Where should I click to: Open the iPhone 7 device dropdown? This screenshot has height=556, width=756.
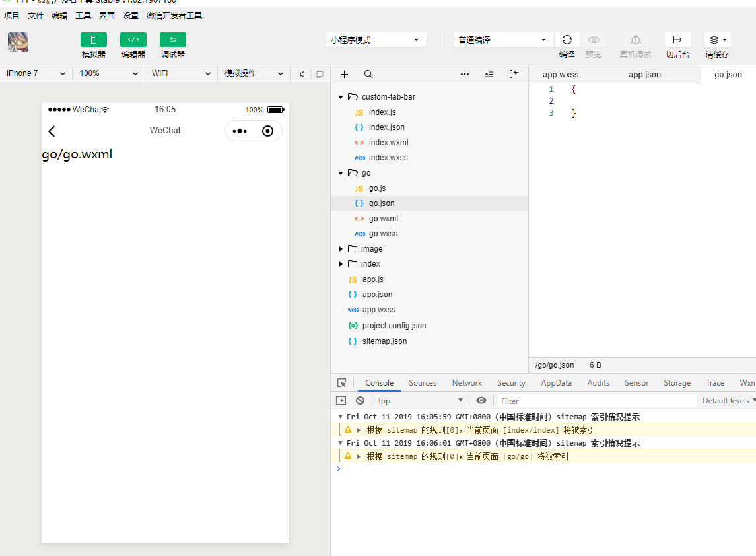pos(36,73)
